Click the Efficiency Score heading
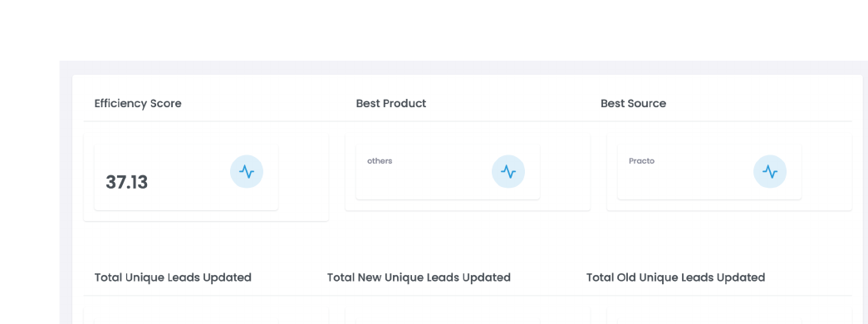This screenshot has height=324, width=868. pos(138,104)
